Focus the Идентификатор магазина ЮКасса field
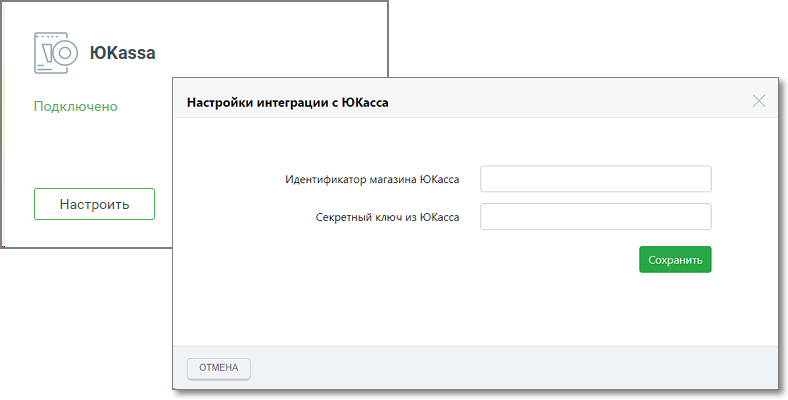 click(x=596, y=179)
